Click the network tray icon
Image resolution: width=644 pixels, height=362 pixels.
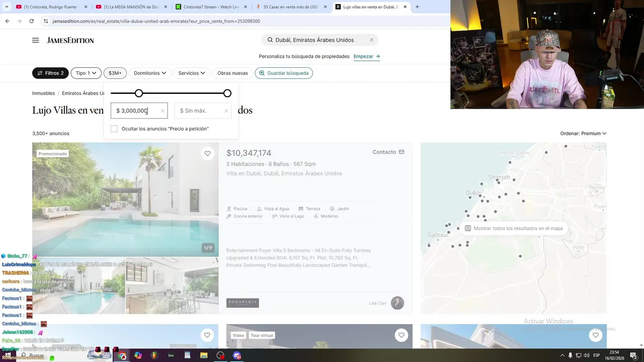[579, 355]
